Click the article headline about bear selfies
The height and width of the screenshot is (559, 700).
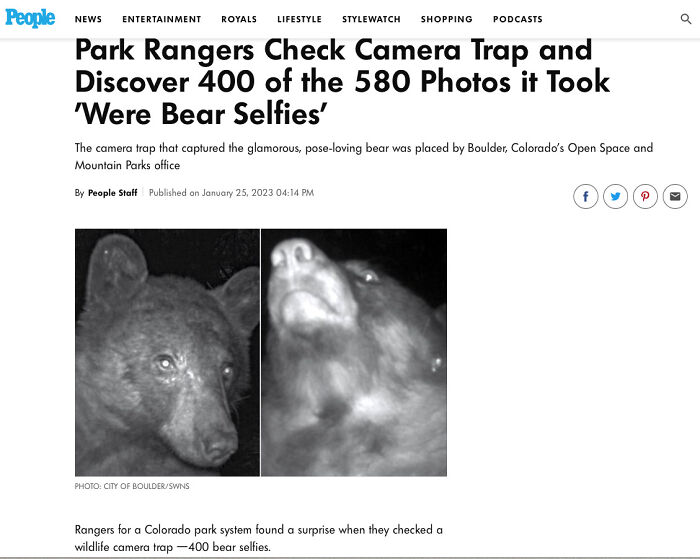(x=342, y=82)
